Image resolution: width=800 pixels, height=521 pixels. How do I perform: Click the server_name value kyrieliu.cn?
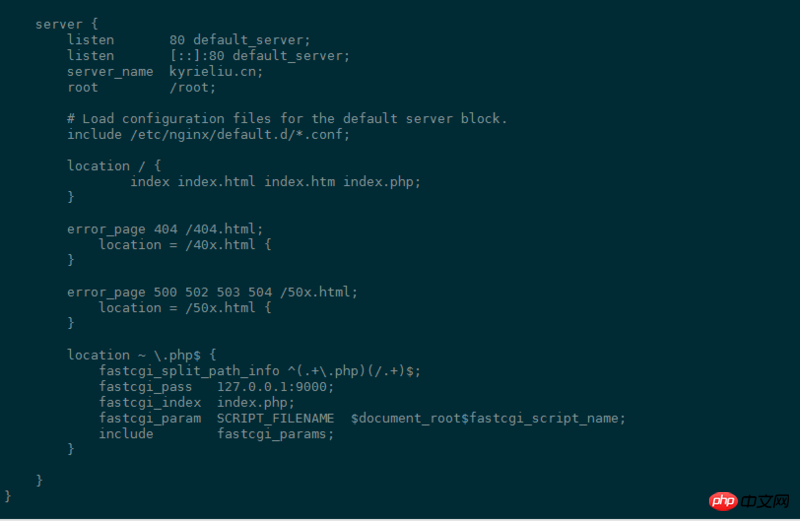pos(216,72)
